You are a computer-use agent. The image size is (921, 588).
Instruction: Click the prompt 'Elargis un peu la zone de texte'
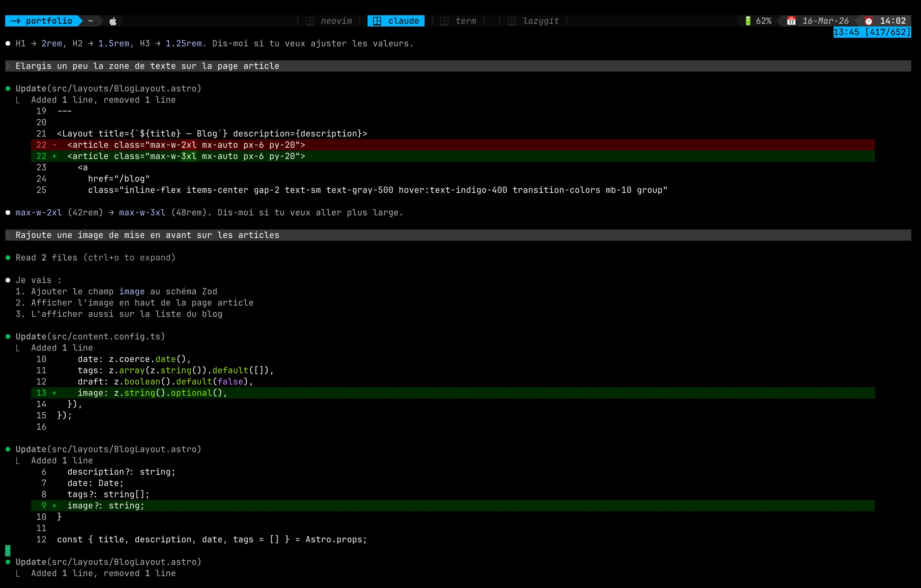pyautogui.click(x=147, y=66)
